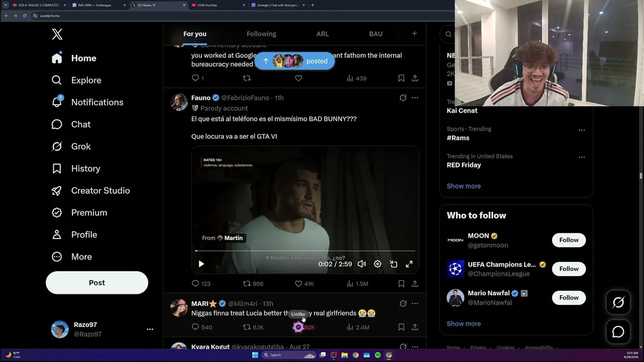Open more options on MARI's post
The height and width of the screenshot is (362, 644).
415,304
